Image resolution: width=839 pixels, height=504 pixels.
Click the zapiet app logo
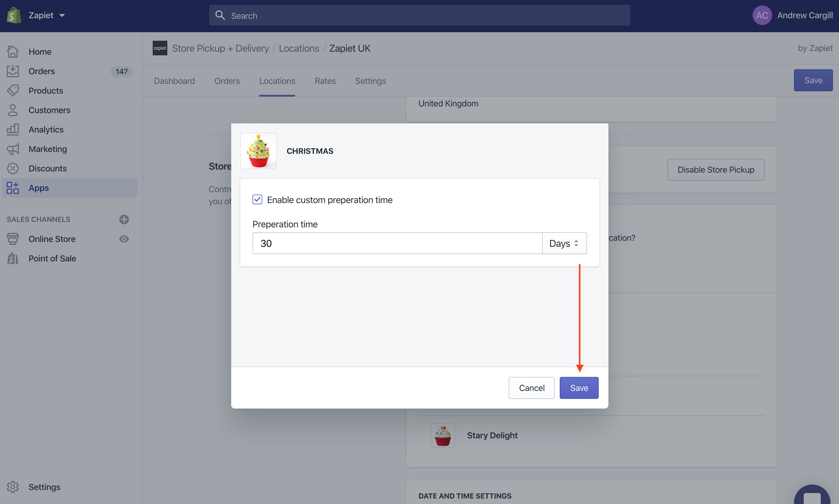coord(160,48)
